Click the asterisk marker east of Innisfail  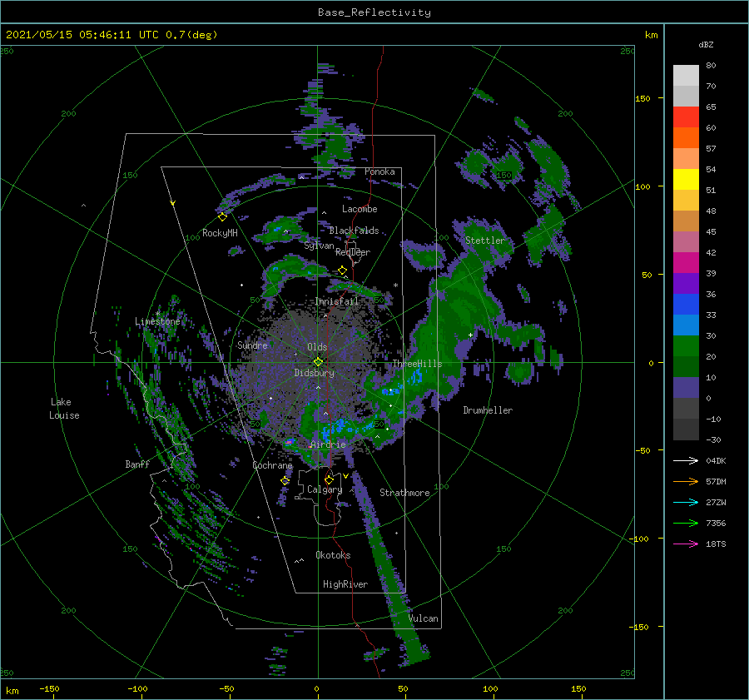395,285
